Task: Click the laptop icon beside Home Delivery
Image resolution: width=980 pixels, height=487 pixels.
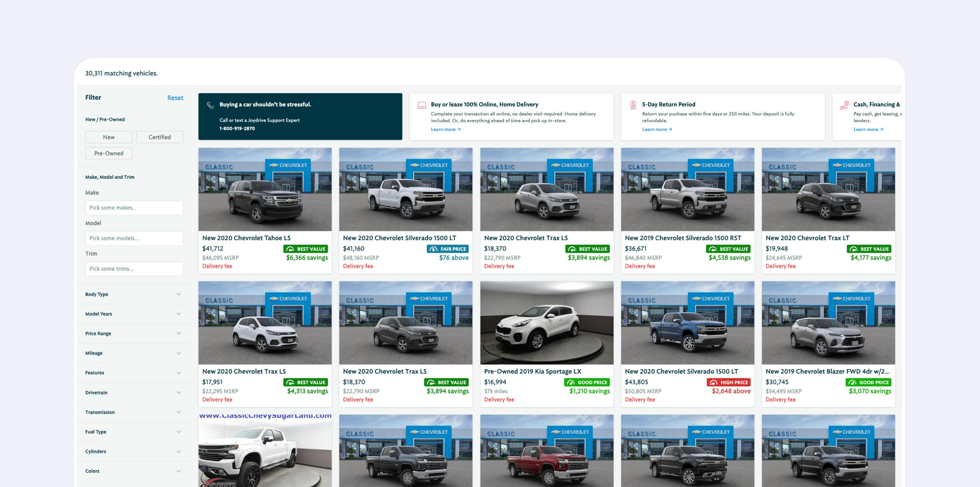Action: (x=421, y=105)
